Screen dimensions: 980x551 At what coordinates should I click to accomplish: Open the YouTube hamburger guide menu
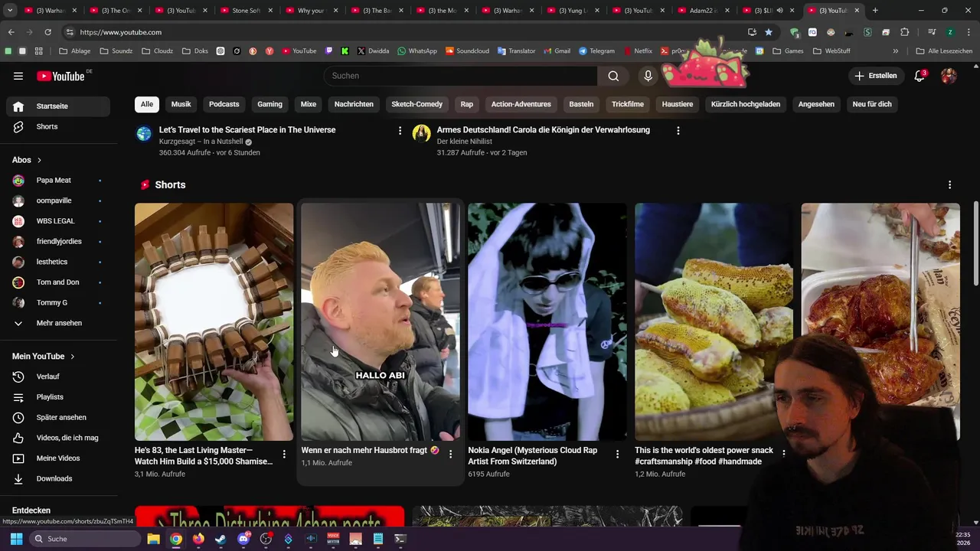pyautogui.click(x=18, y=76)
